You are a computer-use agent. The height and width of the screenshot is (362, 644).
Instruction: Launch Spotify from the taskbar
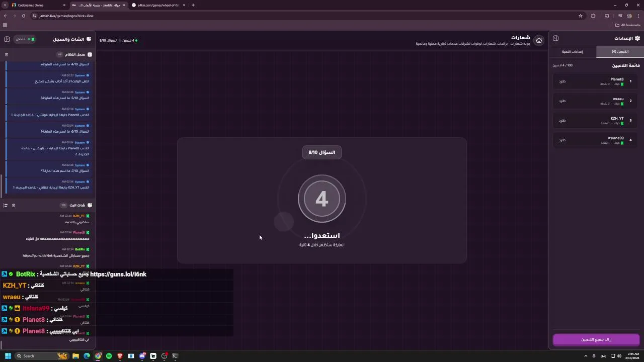point(109,356)
